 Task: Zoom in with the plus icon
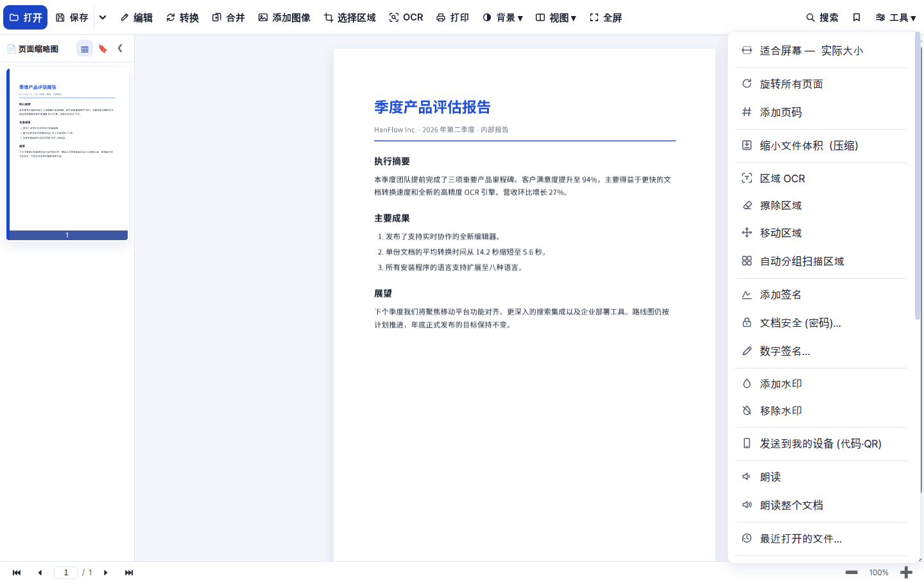pos(906,573)
